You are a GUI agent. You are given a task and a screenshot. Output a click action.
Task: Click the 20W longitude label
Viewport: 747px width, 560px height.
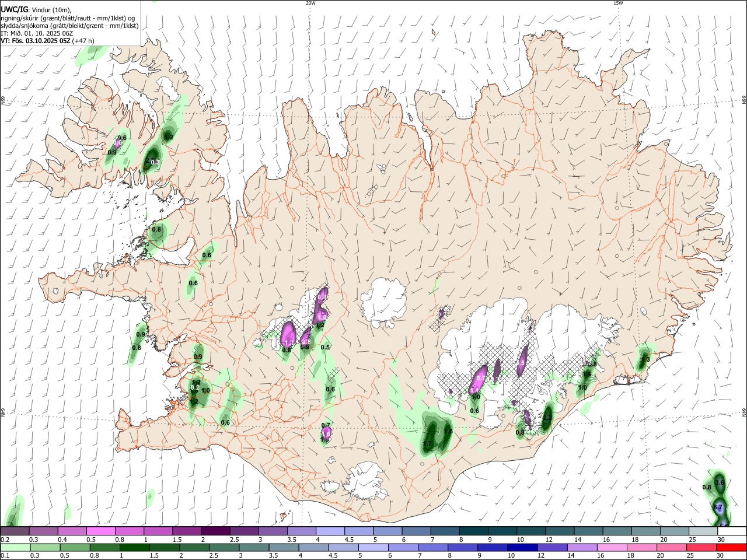point(310,3)
